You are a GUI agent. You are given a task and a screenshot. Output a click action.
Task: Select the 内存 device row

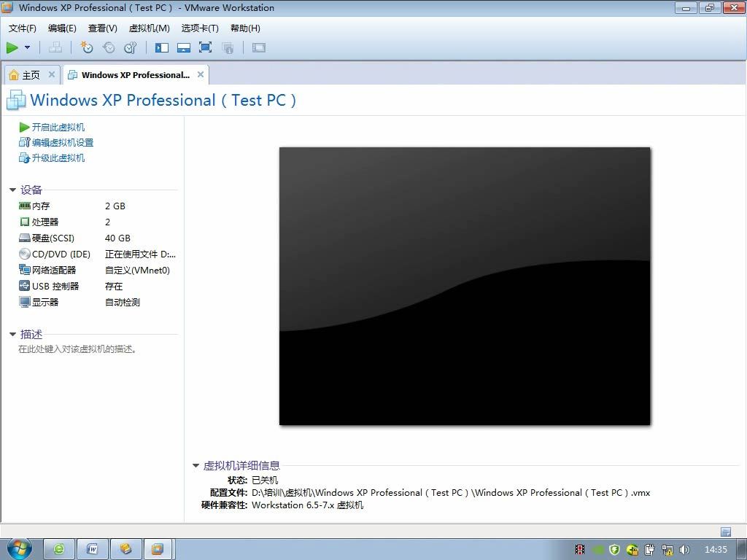tap(97, 206)
